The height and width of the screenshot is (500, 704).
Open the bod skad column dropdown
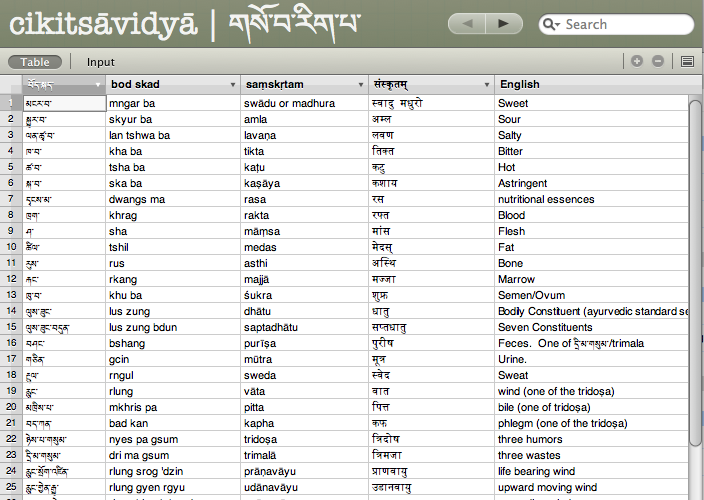(x=233, y=85)
